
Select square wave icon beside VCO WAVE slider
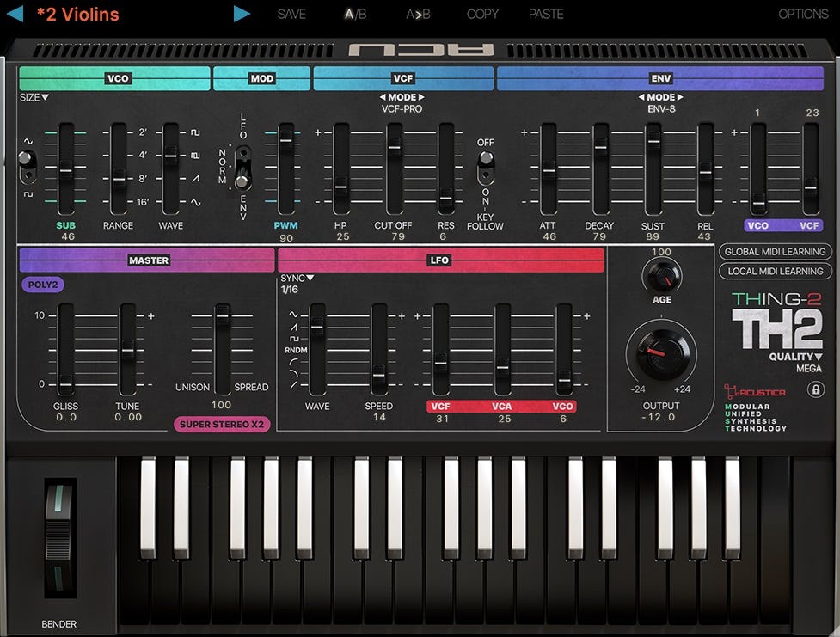pyautogui.click(x=195, y=132)
